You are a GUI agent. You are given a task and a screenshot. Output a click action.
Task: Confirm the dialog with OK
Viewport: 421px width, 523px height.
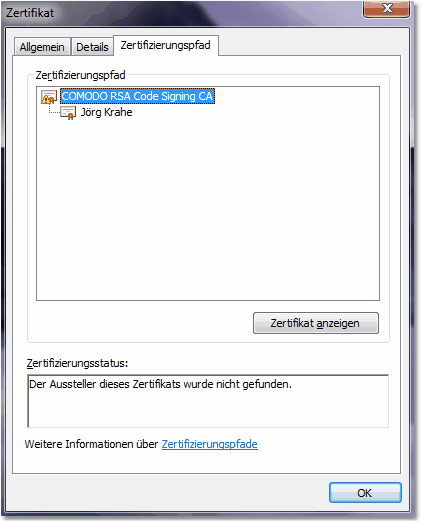tap(365, 493)
